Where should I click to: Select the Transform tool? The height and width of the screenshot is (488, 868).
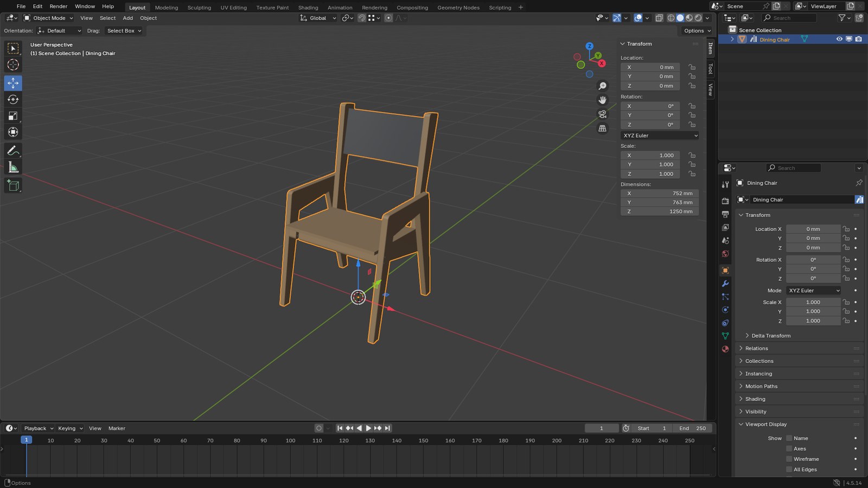coord(13,132)
